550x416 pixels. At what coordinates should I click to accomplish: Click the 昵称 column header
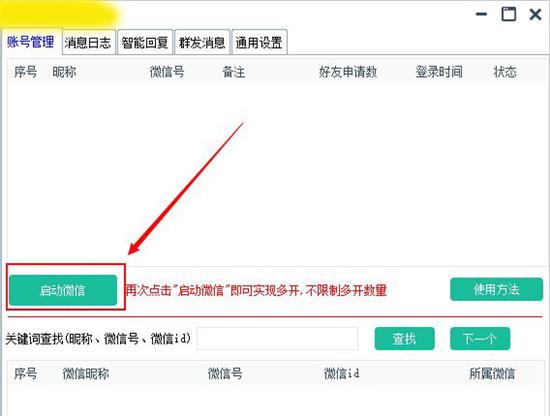[x=64, y=72]
